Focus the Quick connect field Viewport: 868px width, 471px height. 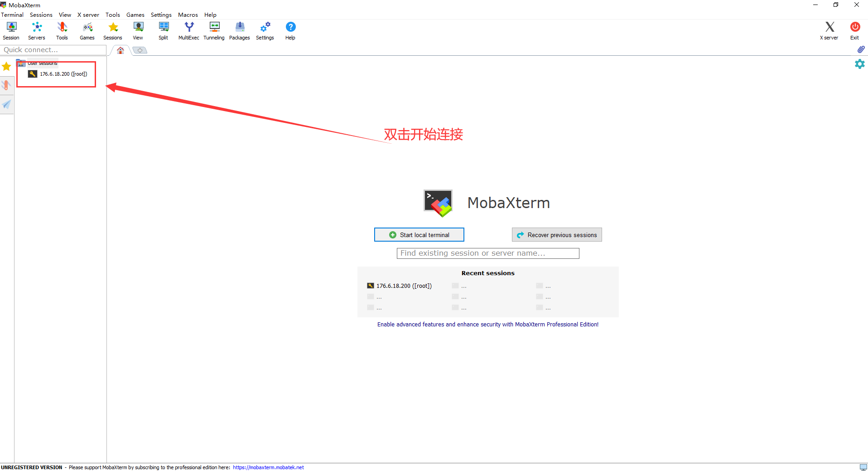coord(53,50)
